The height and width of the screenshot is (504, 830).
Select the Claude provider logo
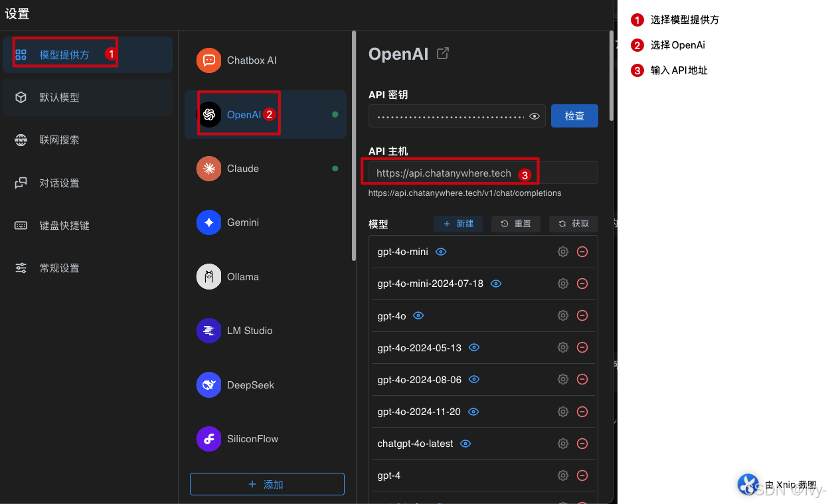(x=208, y=169)
